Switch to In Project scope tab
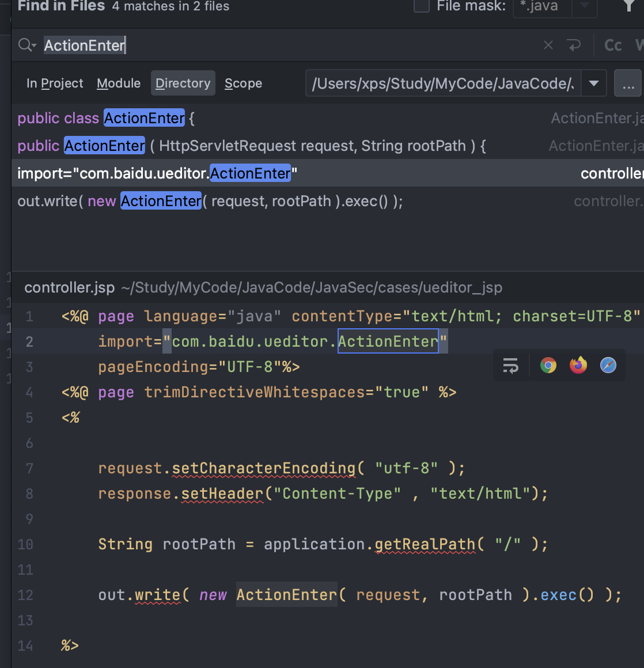The image size is (644, 668). point(55,83)
